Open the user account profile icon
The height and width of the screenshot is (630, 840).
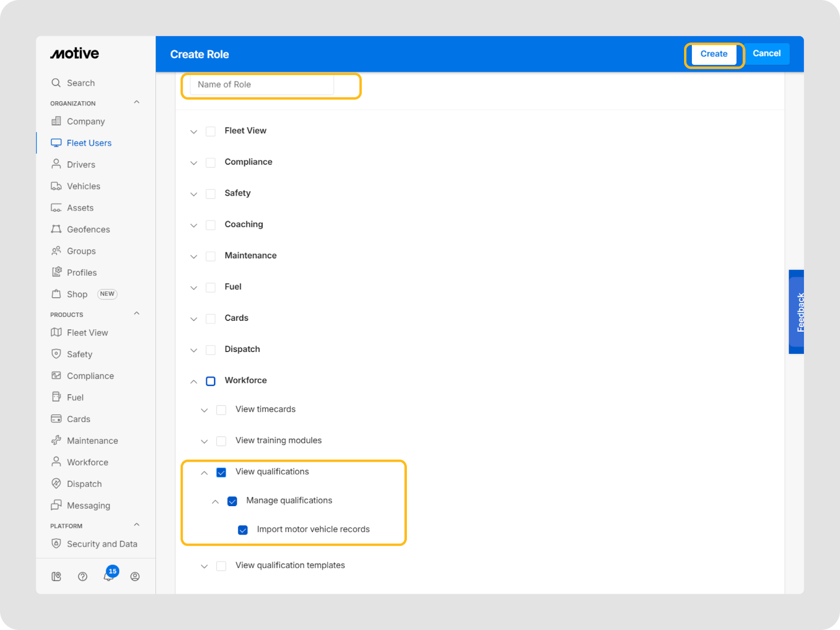tap(135, 576)
